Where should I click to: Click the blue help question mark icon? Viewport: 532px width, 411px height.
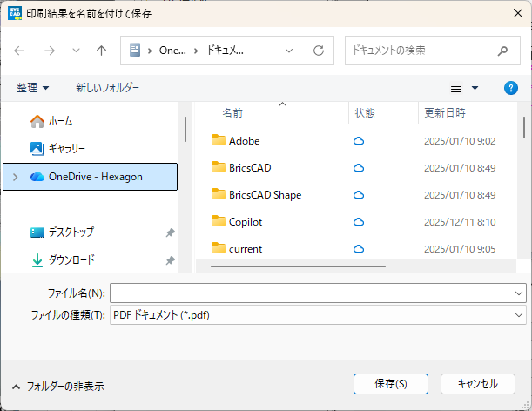[511, 88]
